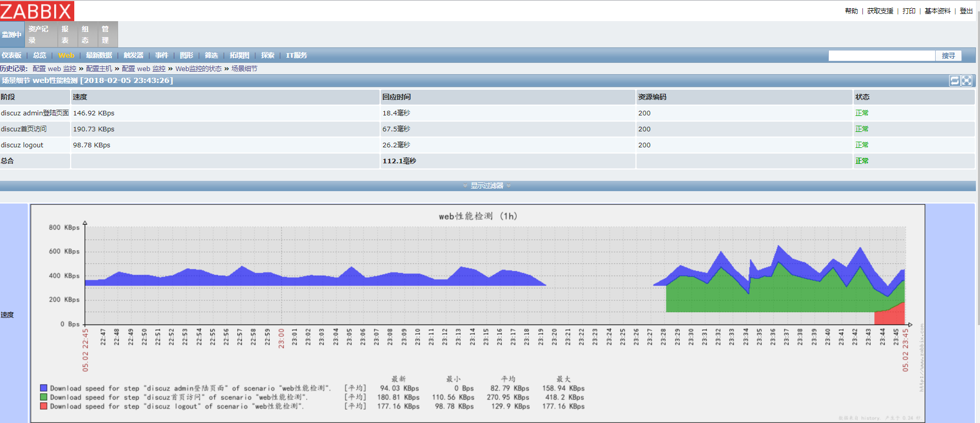The image size is (980, 423).
Task: Click the 获取支援 link
Action: coord(880,11)
